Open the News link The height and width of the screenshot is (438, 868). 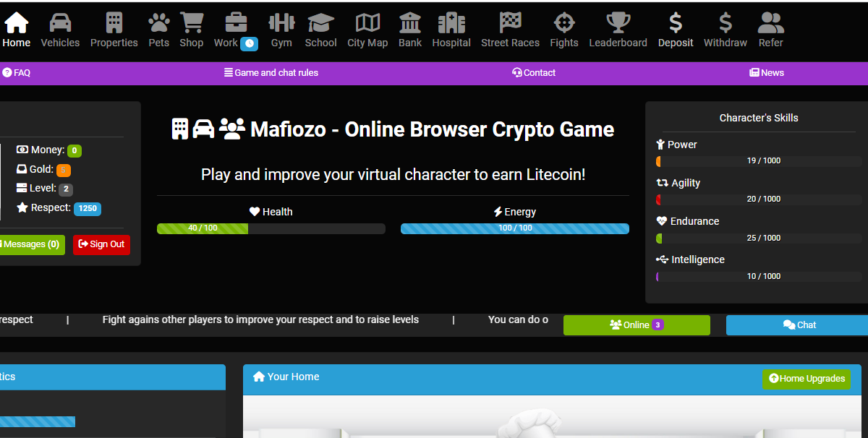point(767,72)
